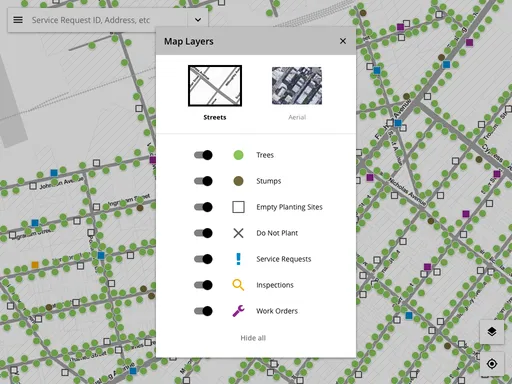Open the hamburger menu in search bar
Image resolution: width=512 pixels, height=384 pixels.
click(18, 20)
